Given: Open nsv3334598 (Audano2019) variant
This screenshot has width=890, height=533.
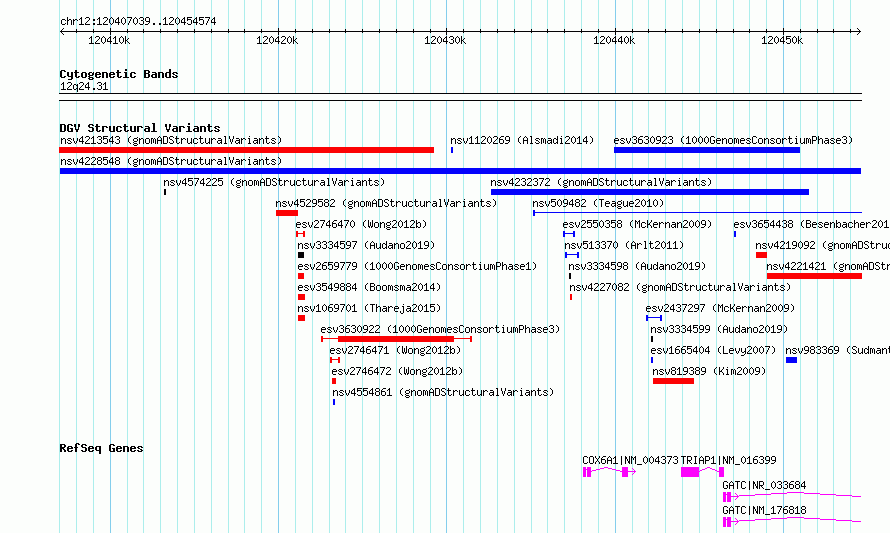Looking at the screenshot, I should click(637, 266).
